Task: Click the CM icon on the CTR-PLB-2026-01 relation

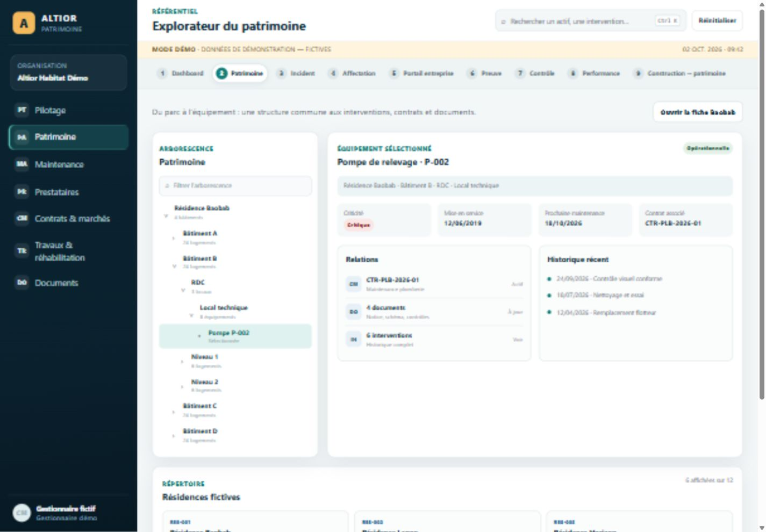Action: 354,284
